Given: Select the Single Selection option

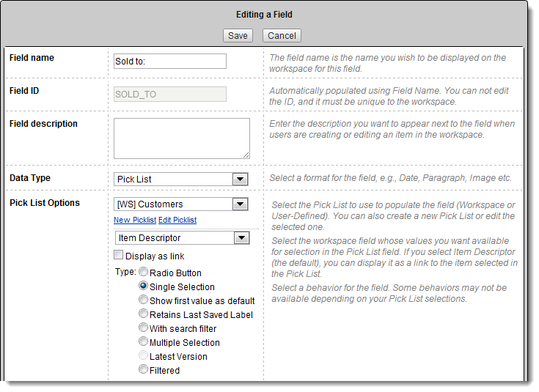Looking at the screenshot, I should 143,286.
